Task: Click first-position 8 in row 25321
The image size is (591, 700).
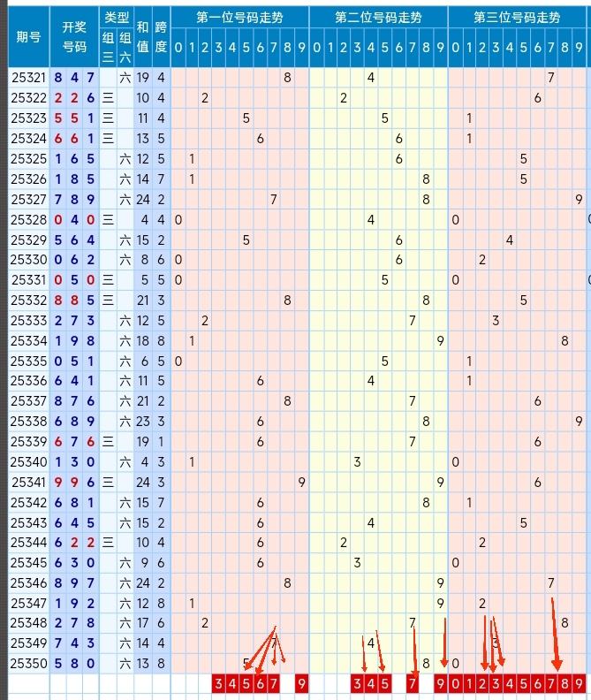Action: 287,78
